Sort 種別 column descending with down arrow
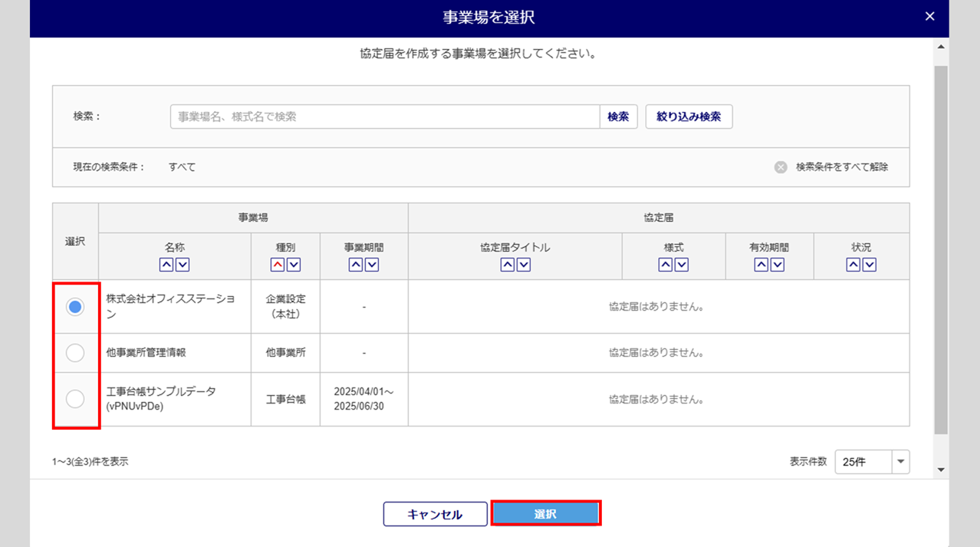Viewport: 980px width, 547px height. [x=294, y=265]
